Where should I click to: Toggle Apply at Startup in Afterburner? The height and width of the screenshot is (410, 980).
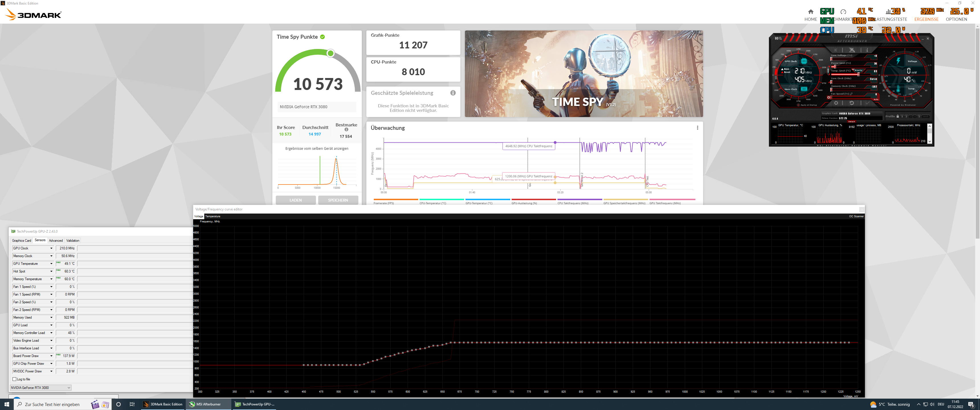(799, 105)
